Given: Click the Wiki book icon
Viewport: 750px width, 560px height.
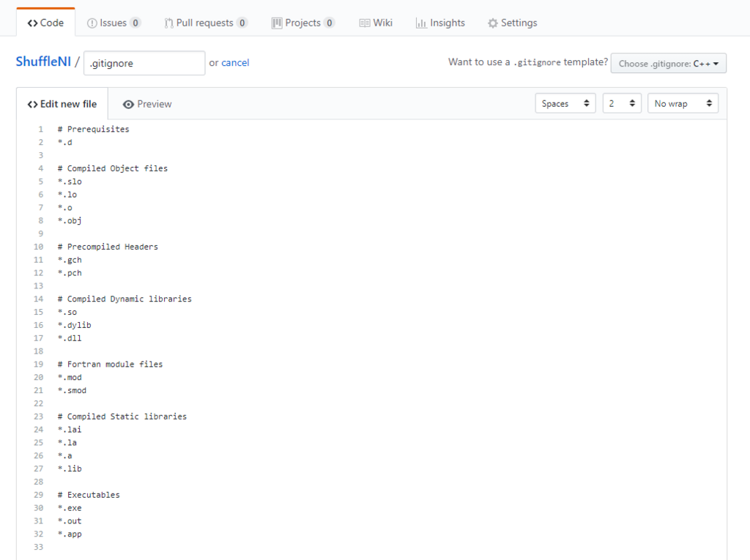Looking at the screenshot, I should pos(365,23).
